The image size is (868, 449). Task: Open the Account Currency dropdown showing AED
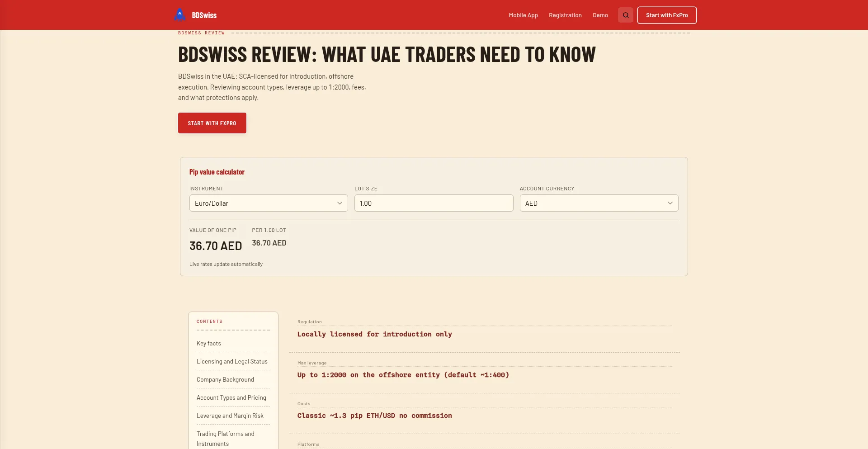click(599, 203)
